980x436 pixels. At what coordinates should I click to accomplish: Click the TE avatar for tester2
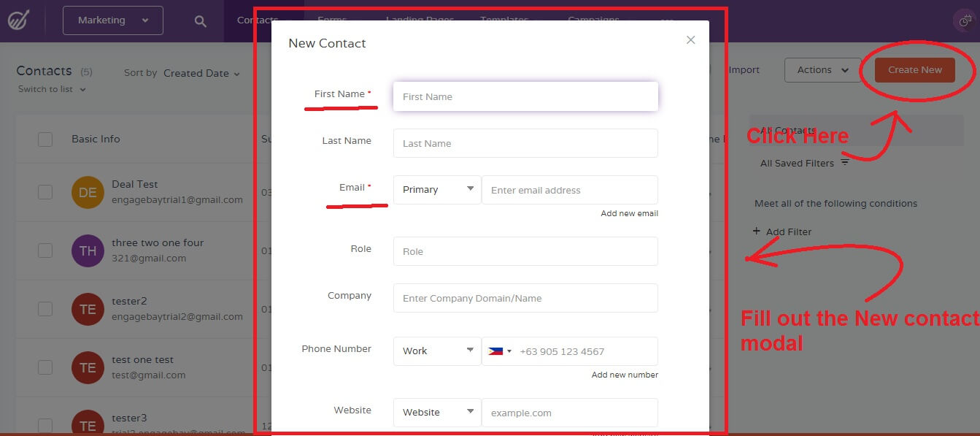88,309
